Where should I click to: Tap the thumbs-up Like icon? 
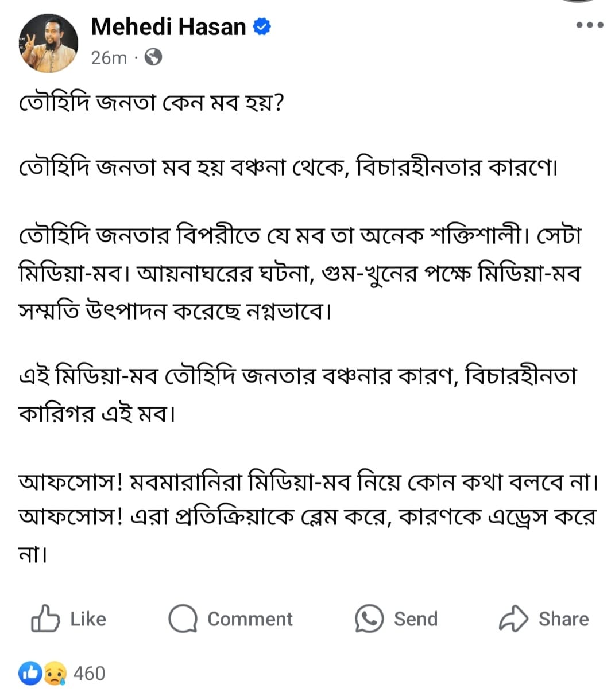point(45,619)
